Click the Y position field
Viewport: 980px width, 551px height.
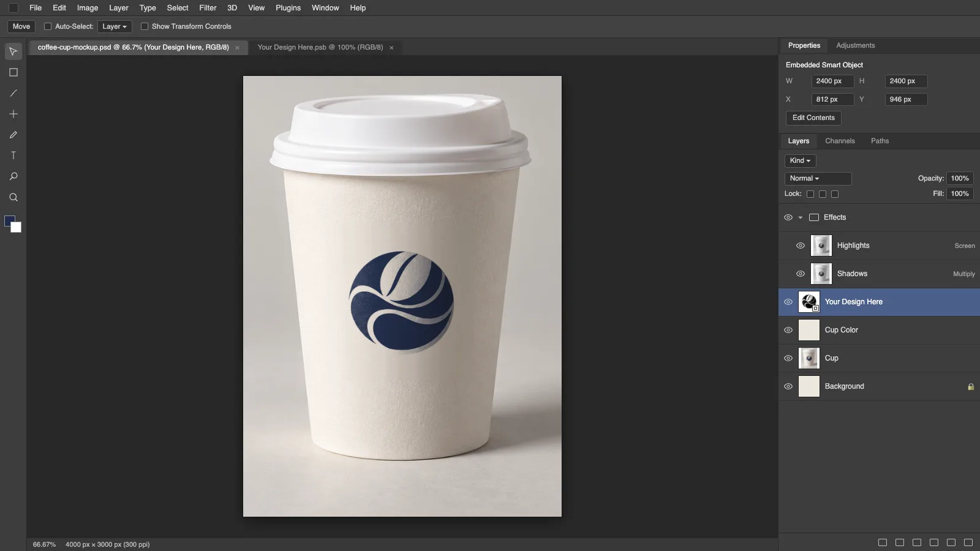click(x=906, y=99)
